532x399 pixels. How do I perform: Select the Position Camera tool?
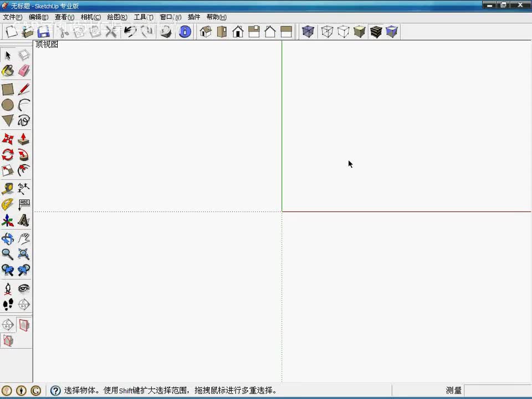[8, 289]
